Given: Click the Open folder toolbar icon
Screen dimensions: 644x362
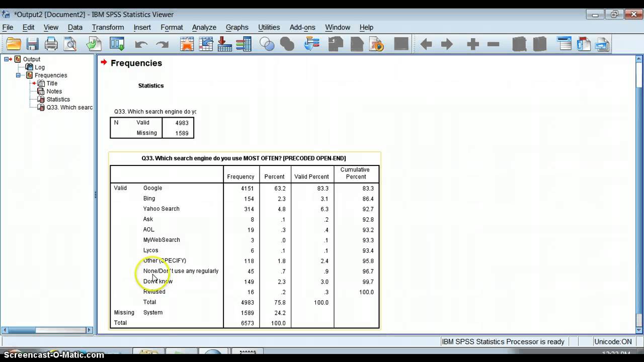Looking at the screenshot, I should click(x=14, y=44).
